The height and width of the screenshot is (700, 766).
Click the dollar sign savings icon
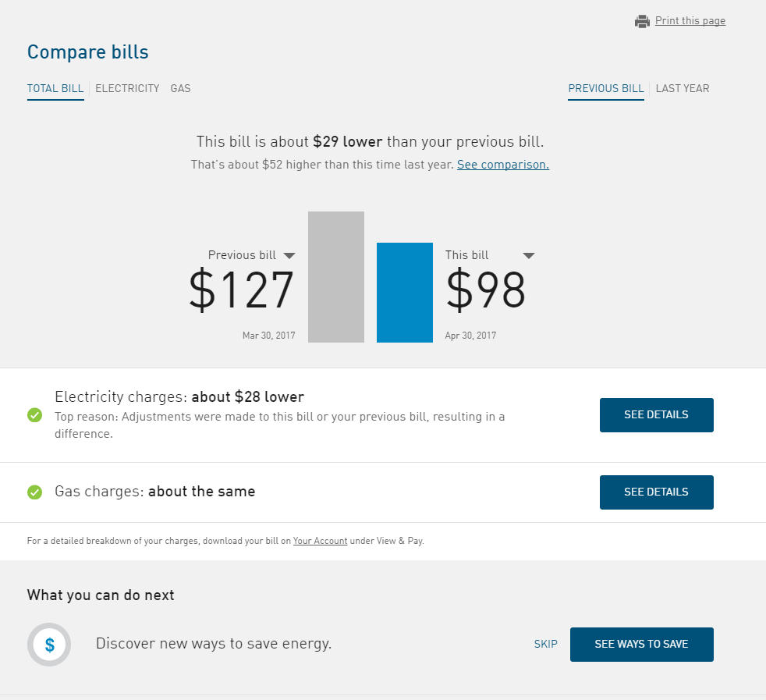pyautogui.click(x=49, y=645)
